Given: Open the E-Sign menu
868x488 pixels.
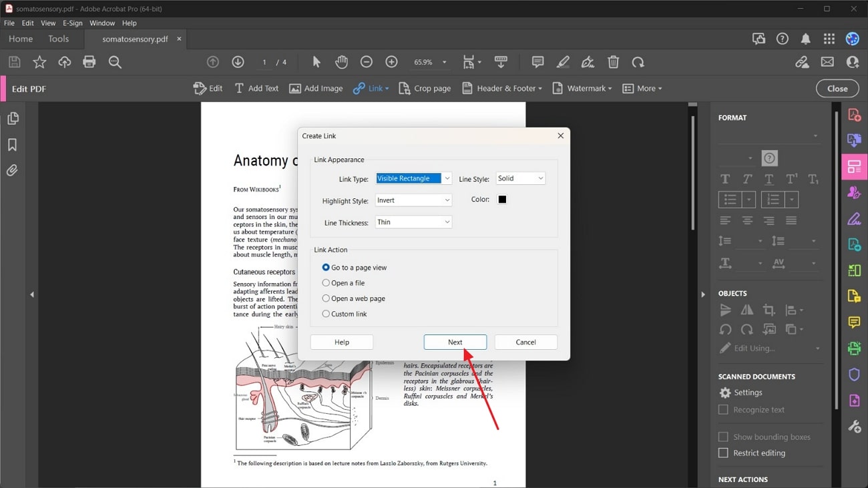Looking at the screenshot, I should coord(73,23).
